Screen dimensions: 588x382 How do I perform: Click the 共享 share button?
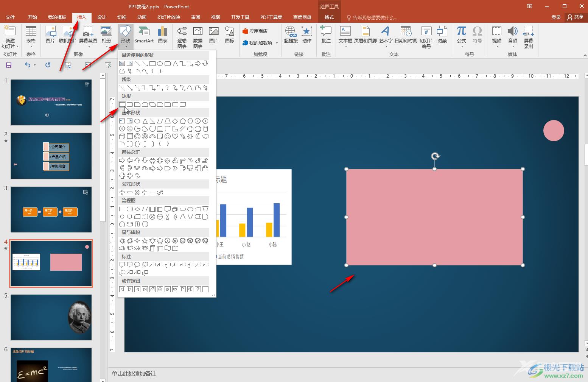pos(576,17)
